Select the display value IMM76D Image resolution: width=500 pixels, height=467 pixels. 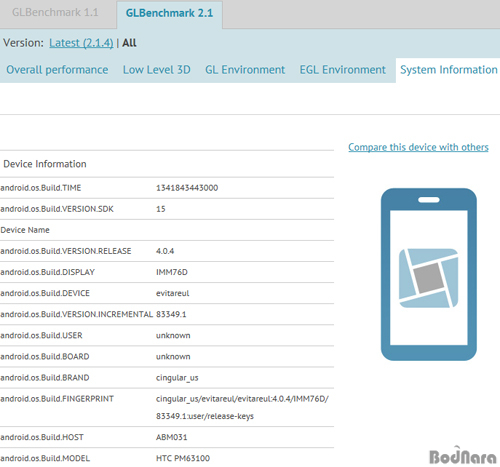[x=172, y=272]
